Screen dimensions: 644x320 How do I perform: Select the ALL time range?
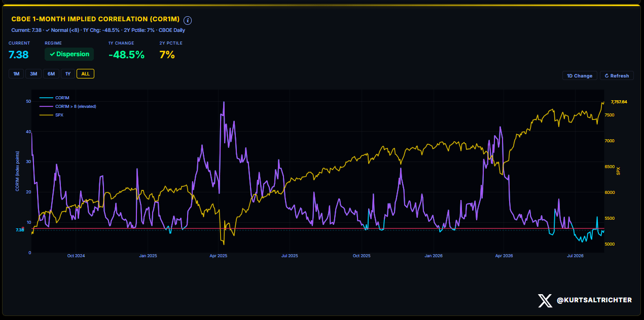coord(85,74)
